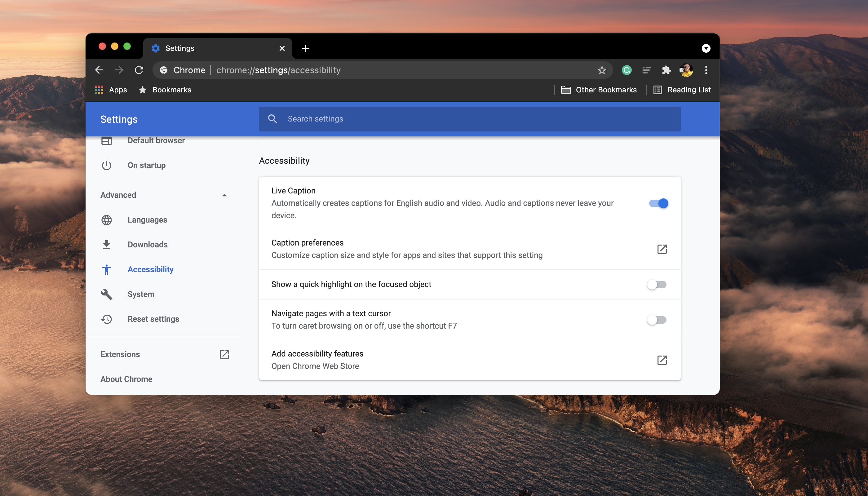The image size is (868, 496).
Task: Click the Reset settings history icon
Action: tap(107, 319)
